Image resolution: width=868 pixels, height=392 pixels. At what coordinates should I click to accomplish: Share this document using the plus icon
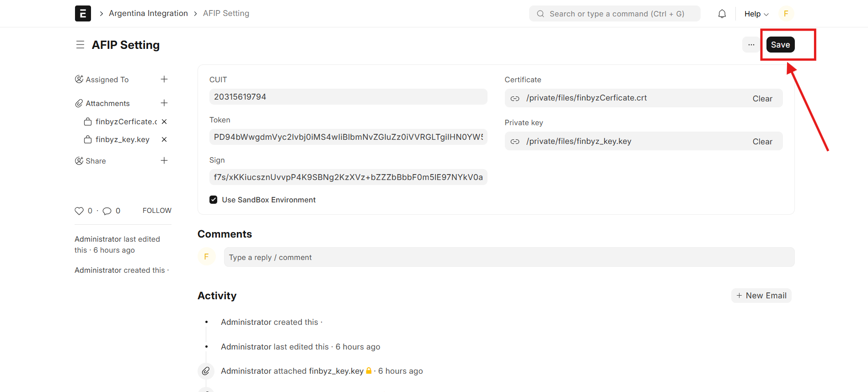point(164,161)
